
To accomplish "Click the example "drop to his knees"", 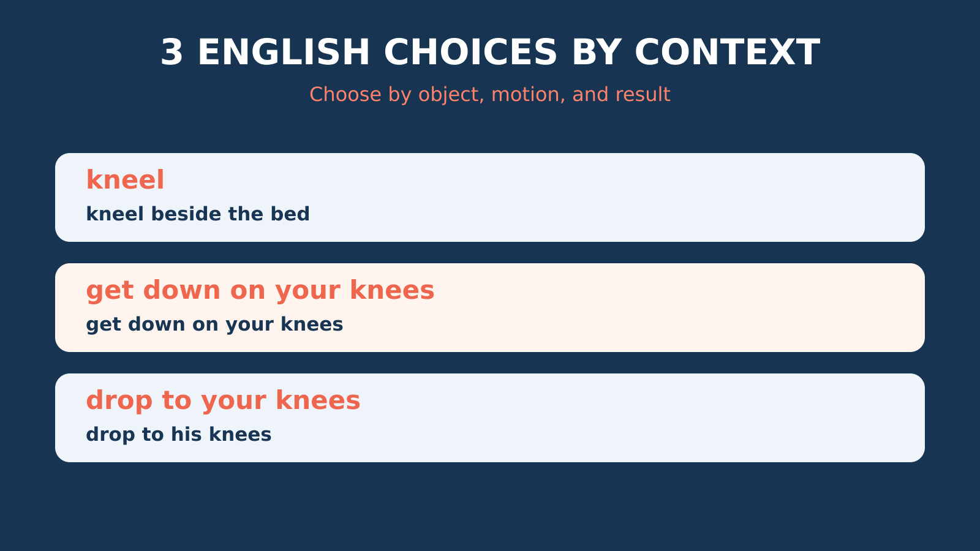I will (179, 435).
